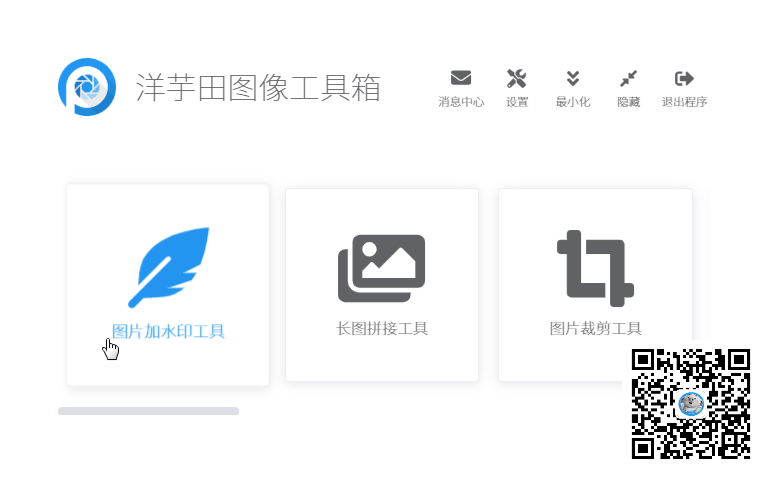This screenshot has width=770, height=481.
Task: Click the avatar in the QR code center
Action: 691,404
